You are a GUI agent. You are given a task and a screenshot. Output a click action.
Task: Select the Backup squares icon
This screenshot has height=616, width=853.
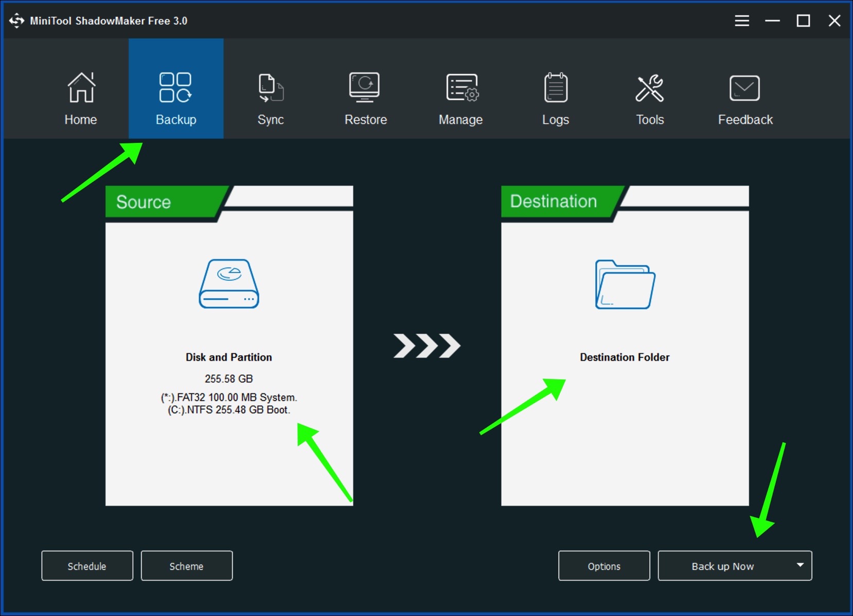(x=175, y=87)
